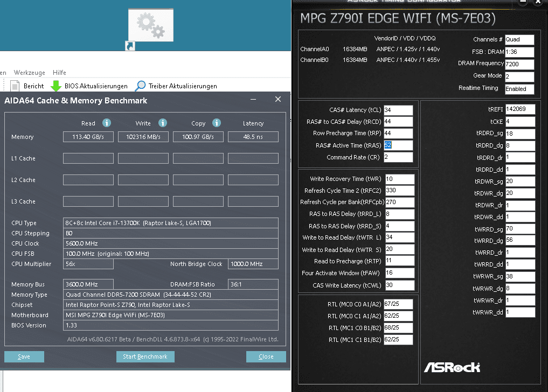This screenshot has height=392, width=548.
Task: Click the CPU Type value field
Action: pyautogui.click(x=171, y=223)
